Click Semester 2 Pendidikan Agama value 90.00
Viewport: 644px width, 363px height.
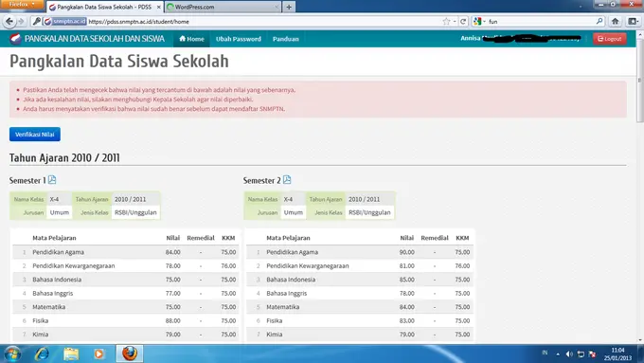coord(407,252)
